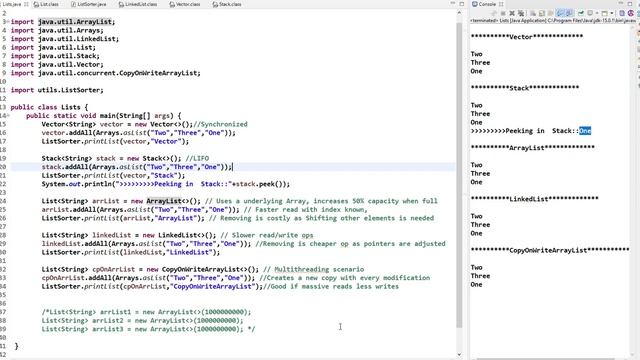Click the LinkedList header in console
Screen dimensions: 640x360
pyautogui.click(x=534, y=199)
